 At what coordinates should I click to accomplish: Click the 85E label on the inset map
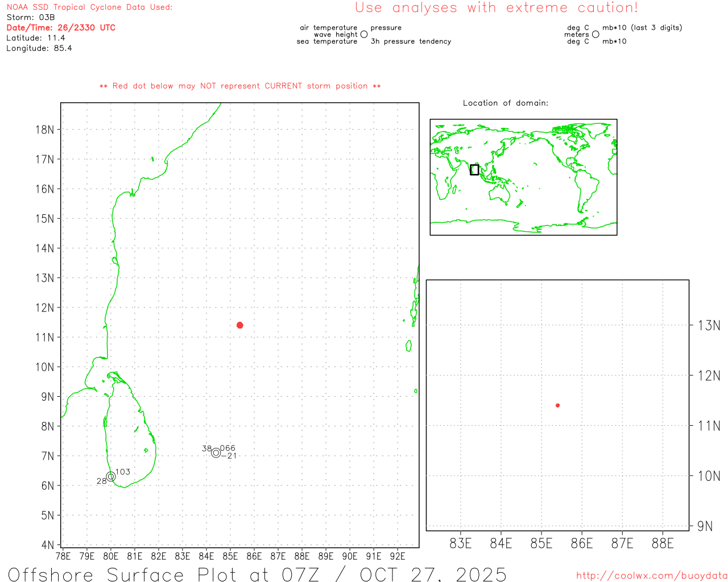click(541, 543)
